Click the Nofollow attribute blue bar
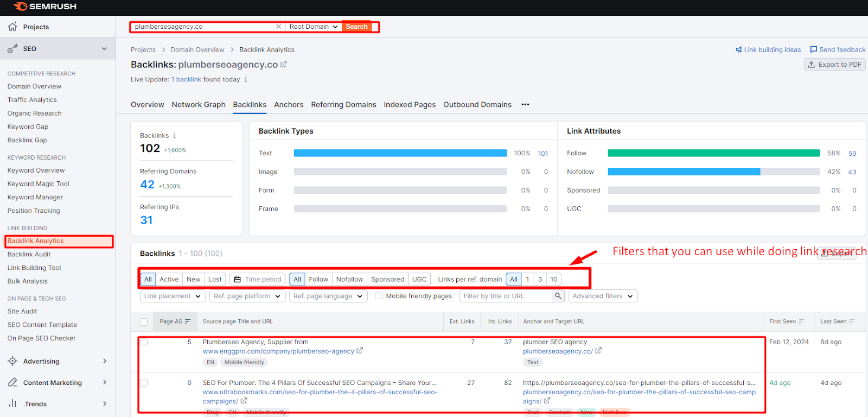This screenshot has width=868, height=417. (x=684, y=172)
